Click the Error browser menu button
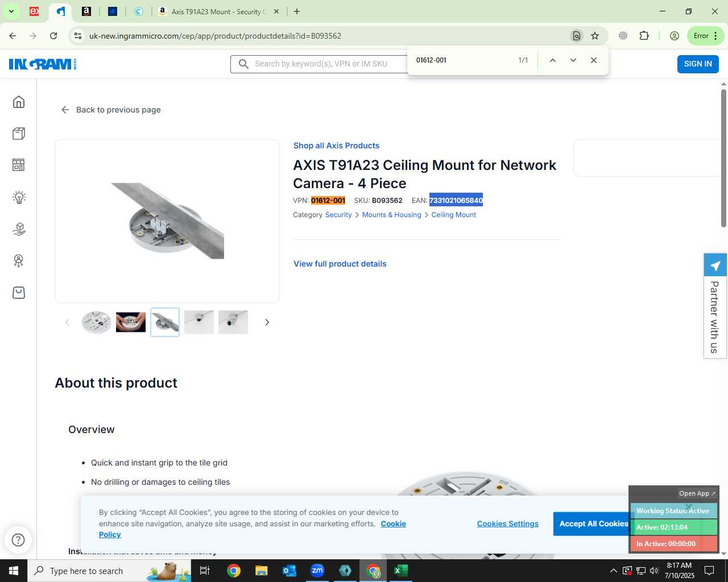 point(706,36)
